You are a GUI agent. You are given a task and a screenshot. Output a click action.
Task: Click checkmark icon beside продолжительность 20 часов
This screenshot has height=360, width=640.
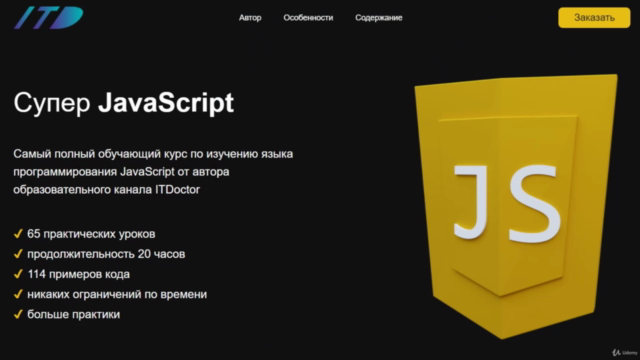(x=18, y=253)
